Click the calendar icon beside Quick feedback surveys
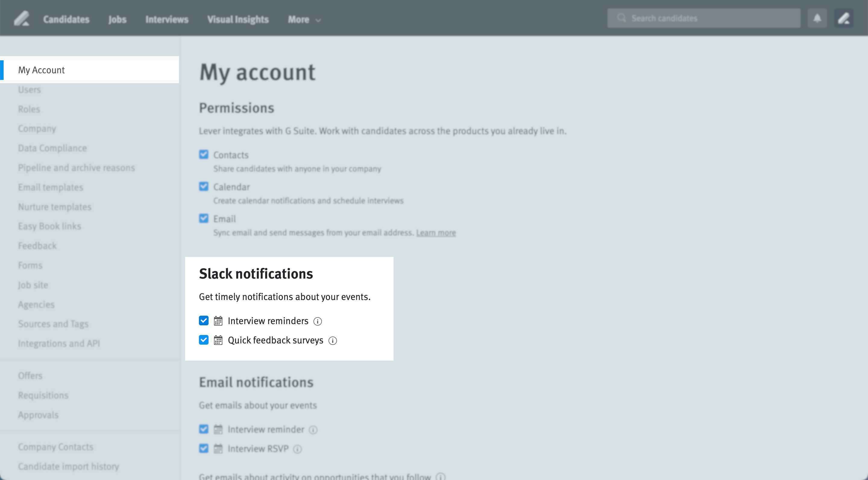The image size is (868, 480). coord(219,340)
